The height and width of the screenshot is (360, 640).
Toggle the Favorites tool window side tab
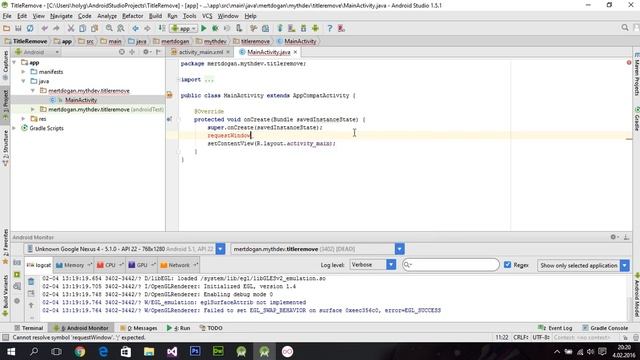(x=5, y=247)
